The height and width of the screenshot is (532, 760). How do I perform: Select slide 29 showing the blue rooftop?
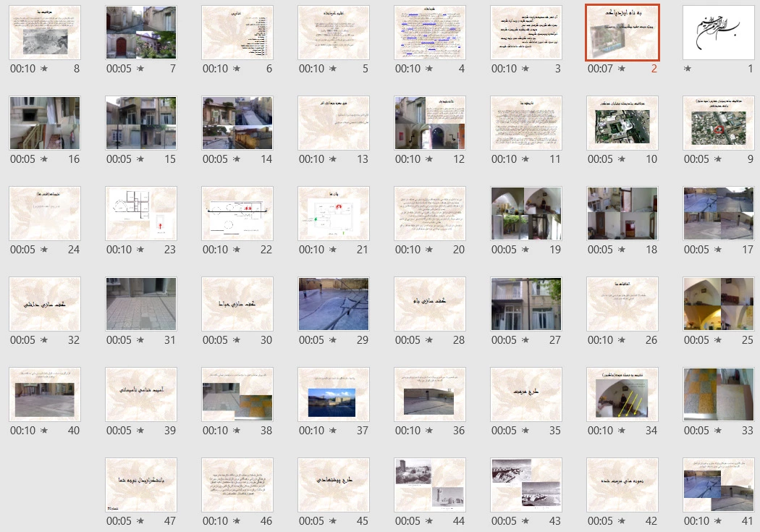(334, 305)
